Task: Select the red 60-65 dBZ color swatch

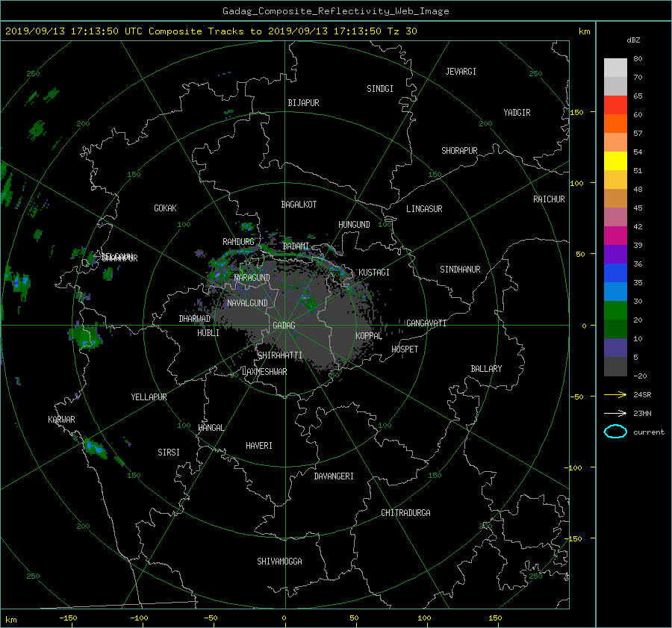Action: (615, 105)
